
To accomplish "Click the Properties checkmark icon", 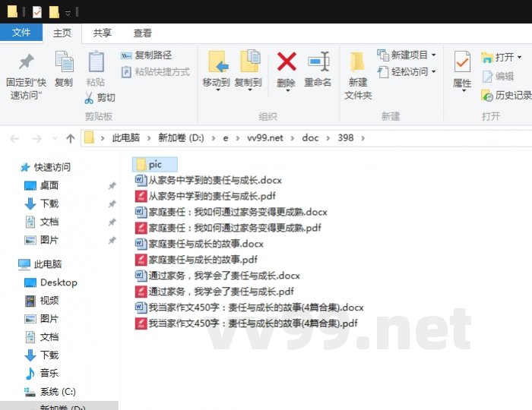I will 462,61.
